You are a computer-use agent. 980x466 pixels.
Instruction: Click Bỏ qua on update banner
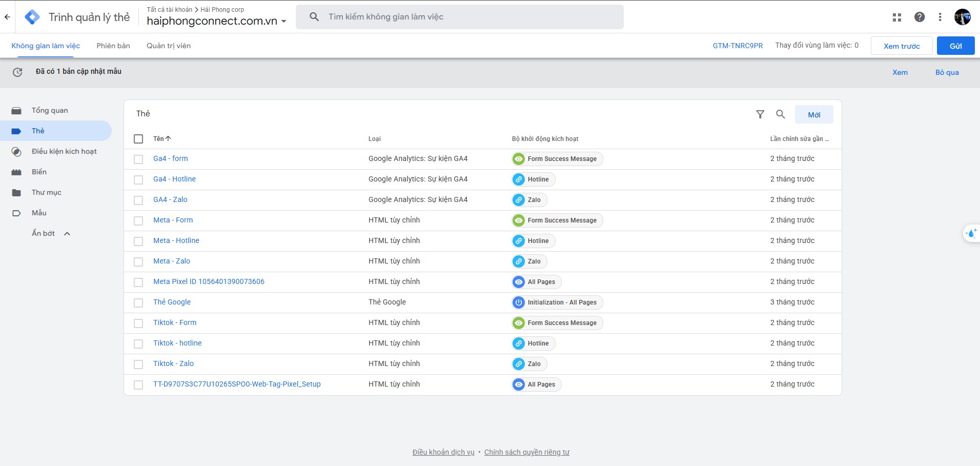pyautogui.click(x=947, y=72)
